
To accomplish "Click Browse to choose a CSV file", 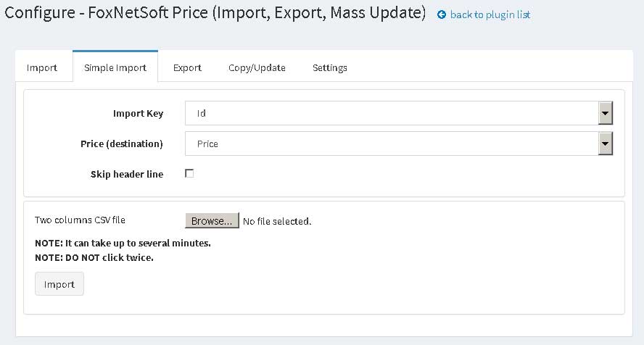I will [x=212, y=221].
